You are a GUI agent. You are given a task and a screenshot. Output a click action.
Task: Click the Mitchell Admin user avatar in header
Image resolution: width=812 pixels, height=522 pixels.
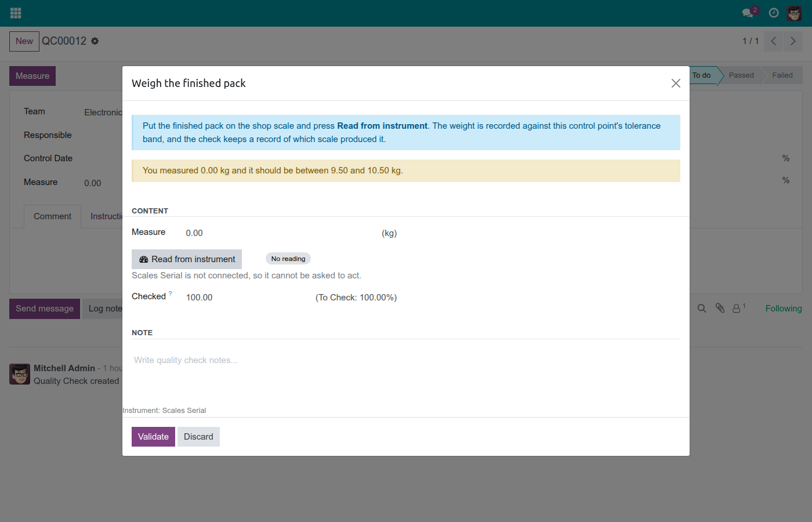tap(794, 13)
